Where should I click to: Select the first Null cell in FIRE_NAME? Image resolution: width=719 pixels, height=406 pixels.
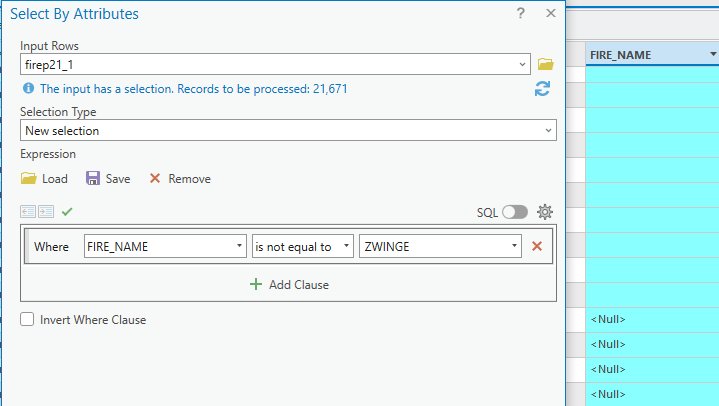coord(652,319)
